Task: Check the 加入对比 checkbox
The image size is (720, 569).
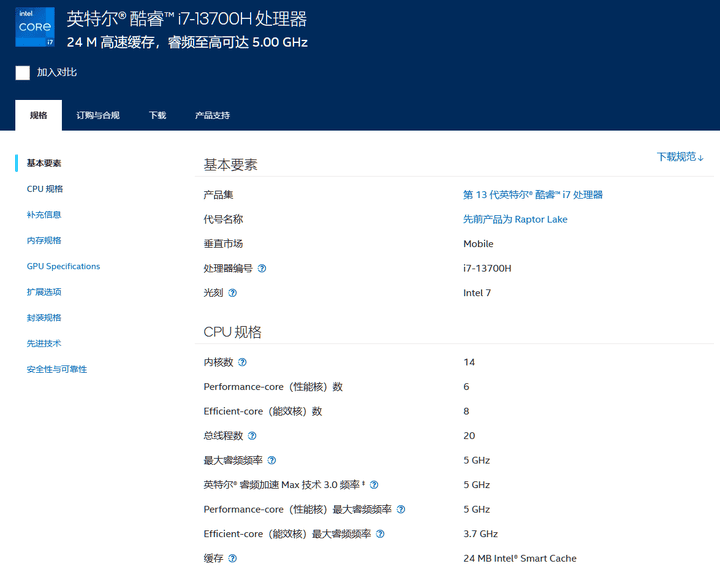Action: pos(22,73)
